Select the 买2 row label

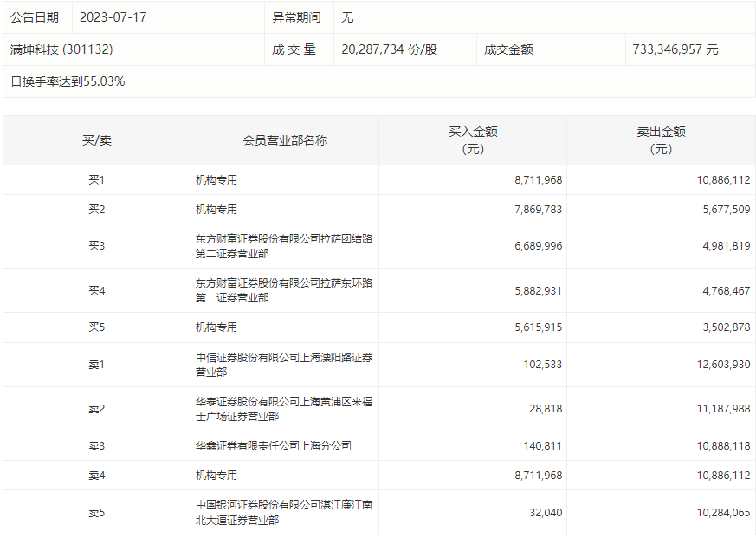[96, 210]
